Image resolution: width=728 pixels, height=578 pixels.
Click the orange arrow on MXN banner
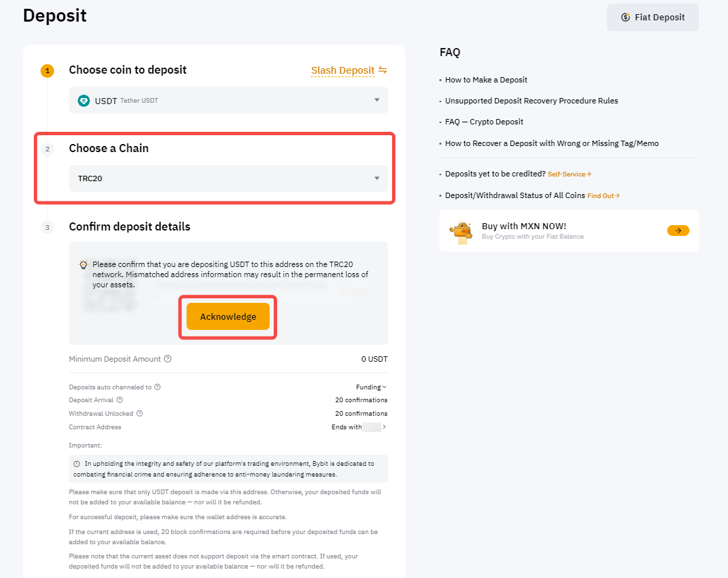pyautogui.click(x=678, y=231)
